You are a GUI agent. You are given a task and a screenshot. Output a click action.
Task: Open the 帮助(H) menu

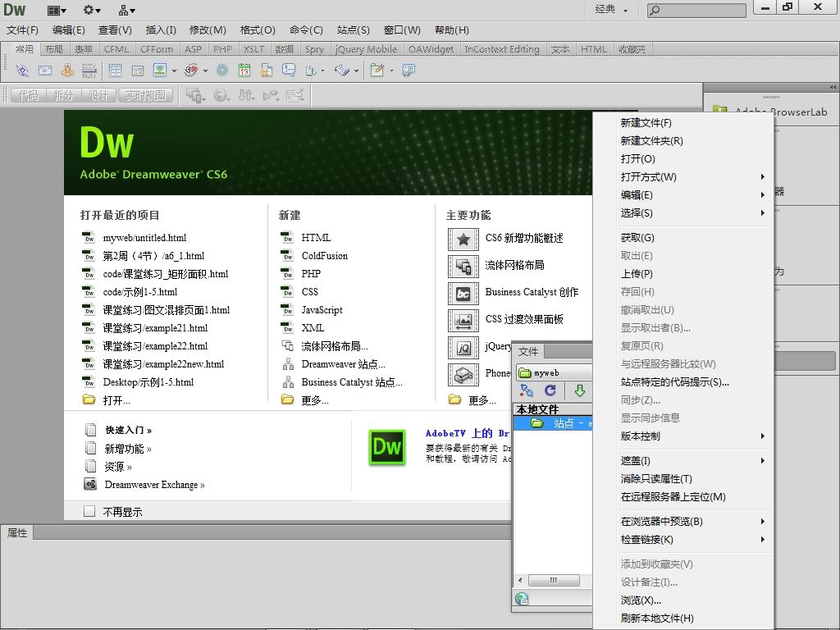[452, 30]
